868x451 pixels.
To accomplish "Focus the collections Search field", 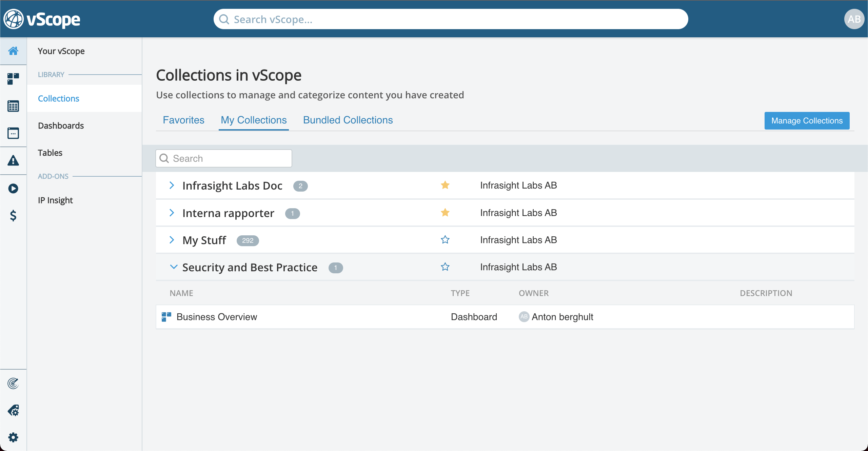I will click(x=224, y=158).
